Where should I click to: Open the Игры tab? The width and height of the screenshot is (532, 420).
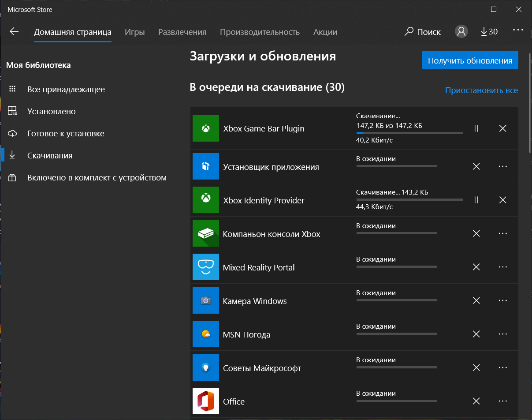tap(135, 32)
